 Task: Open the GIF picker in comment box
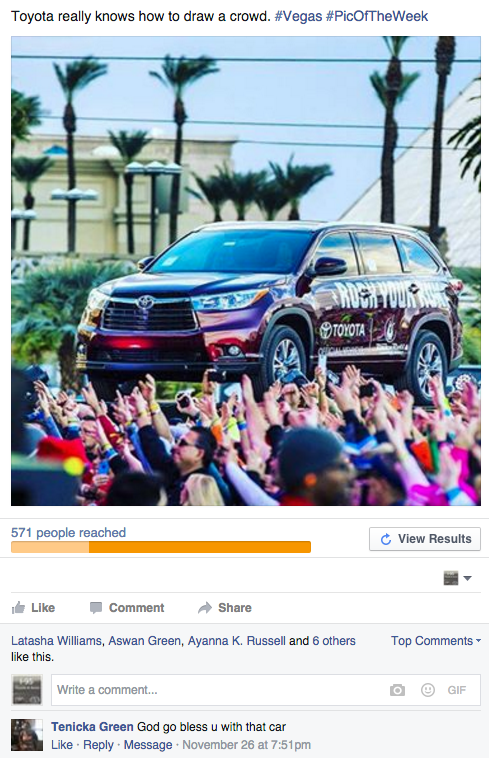[457, 690]
